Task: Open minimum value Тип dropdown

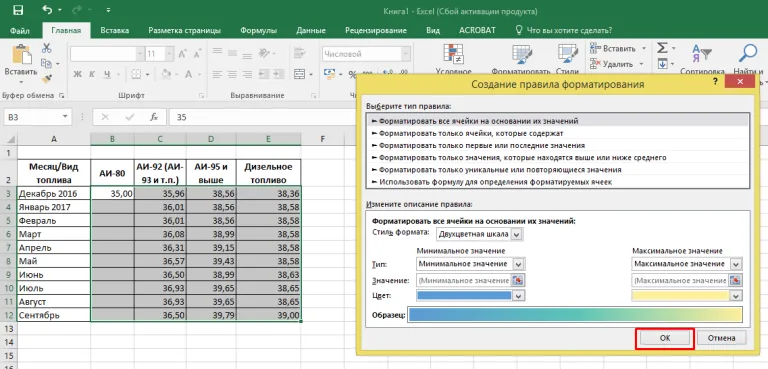Action: click(x=519, y=264)
